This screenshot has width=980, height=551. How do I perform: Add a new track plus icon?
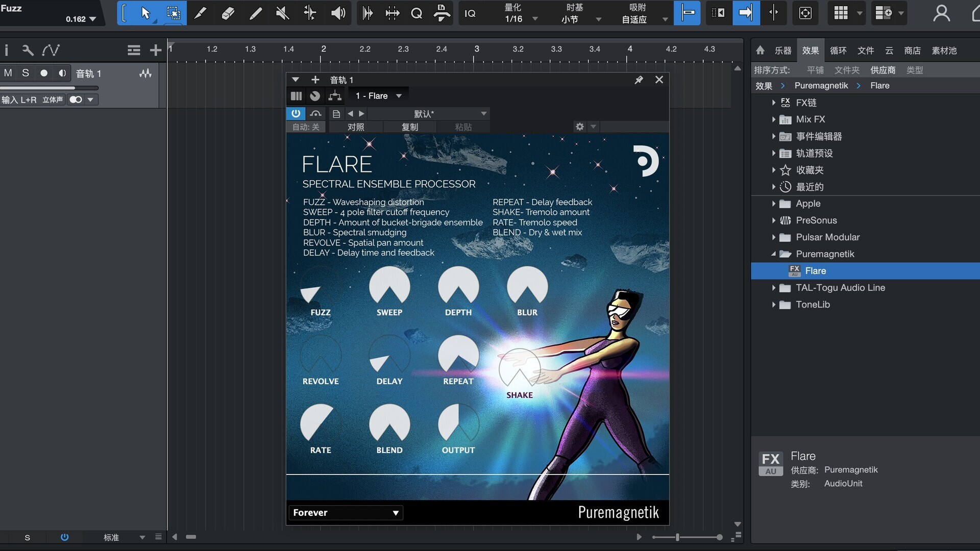(156, 50)
